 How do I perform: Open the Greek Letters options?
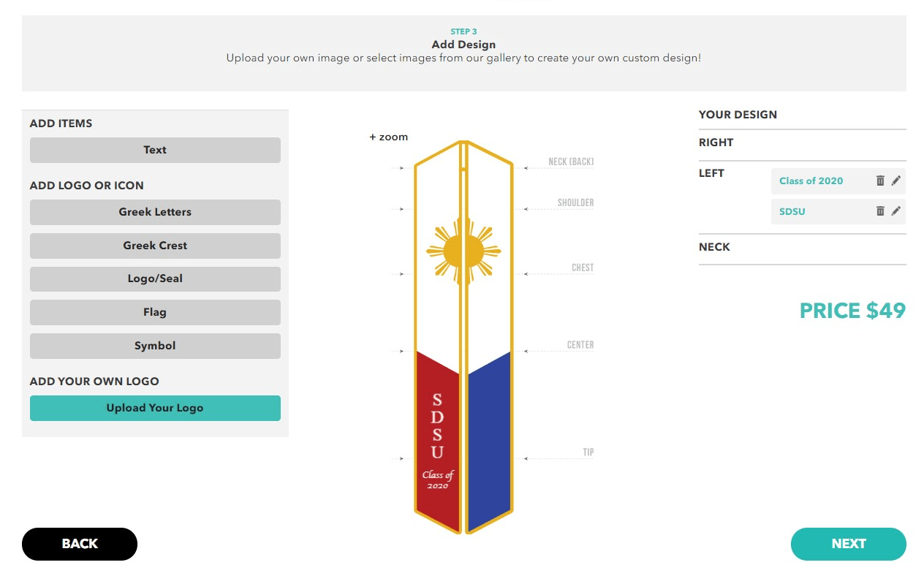pyautogui.click(x=155, y=212)
